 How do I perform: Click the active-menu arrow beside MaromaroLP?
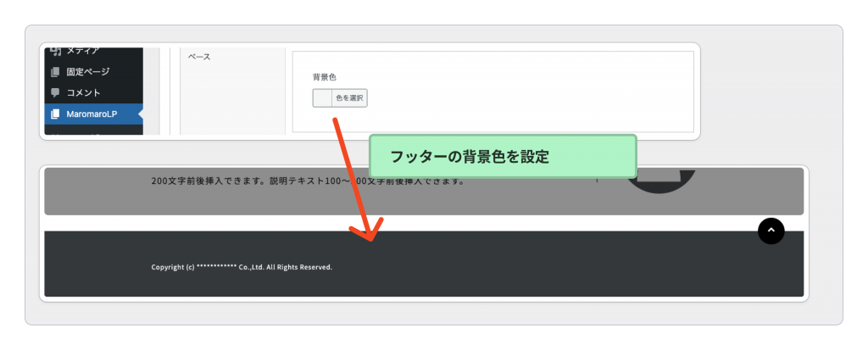click(x=140, y=114)
